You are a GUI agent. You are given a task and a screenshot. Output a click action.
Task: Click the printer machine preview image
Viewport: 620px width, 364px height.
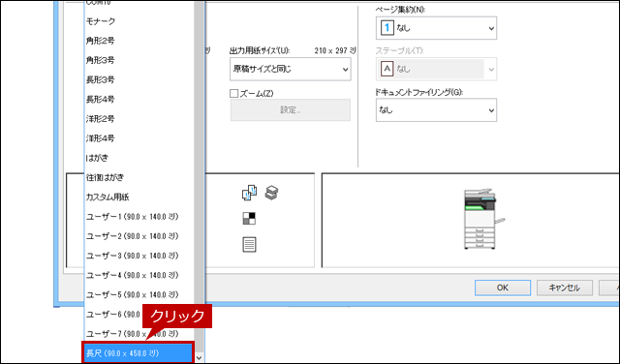(x=483, y=220)
